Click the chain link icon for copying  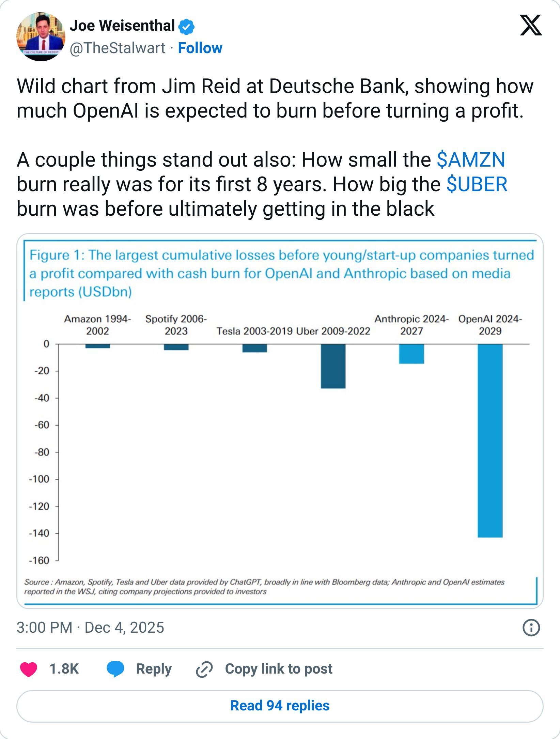click(203, 669)
